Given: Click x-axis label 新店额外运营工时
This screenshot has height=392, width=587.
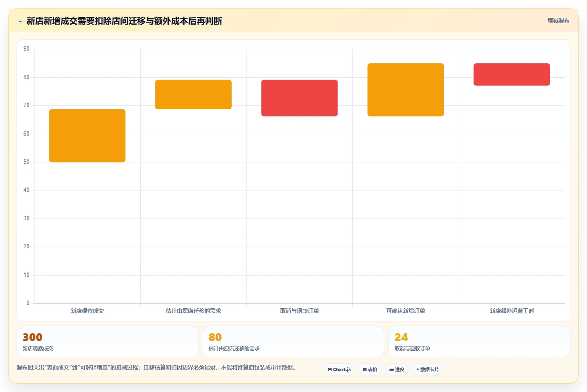Looking at the screenshot, I should (512, 311).
